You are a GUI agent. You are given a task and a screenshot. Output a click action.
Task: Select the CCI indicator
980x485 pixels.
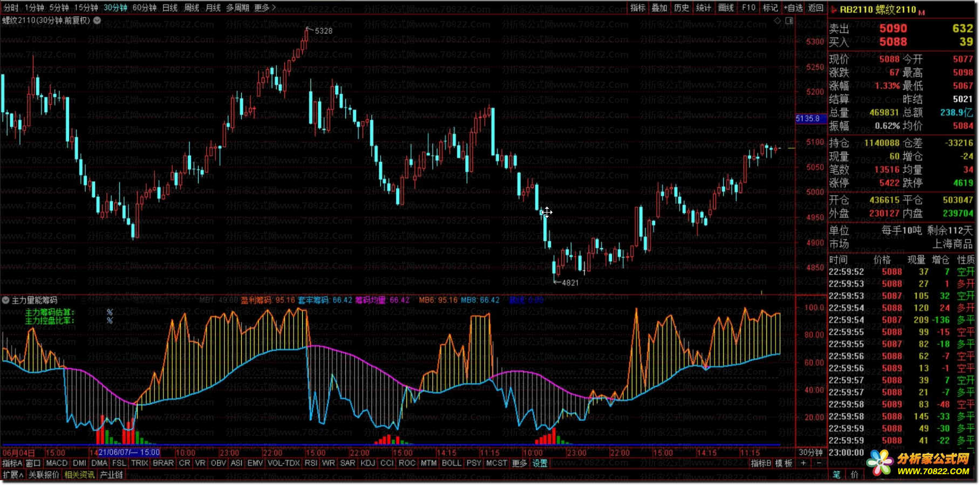387,463
